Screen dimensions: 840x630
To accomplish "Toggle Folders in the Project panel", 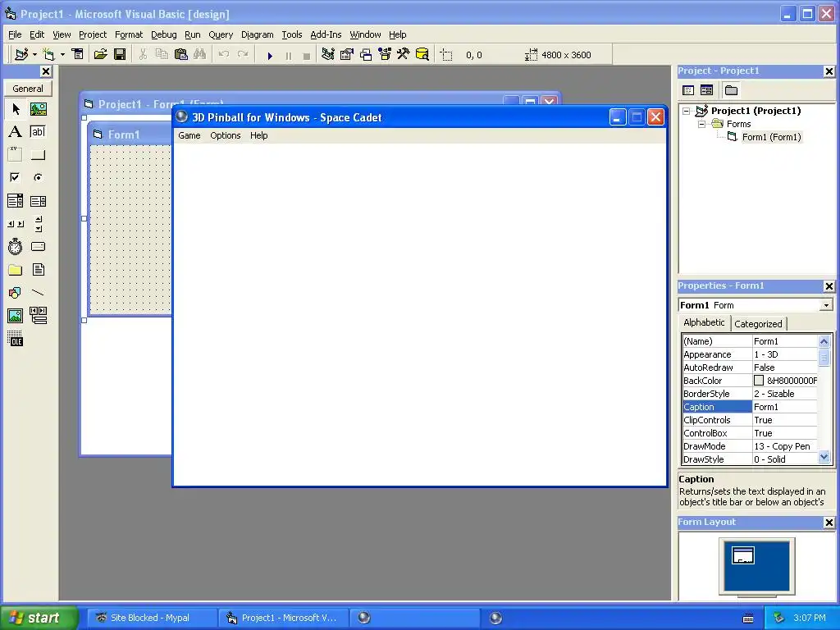I will [731, 90].
